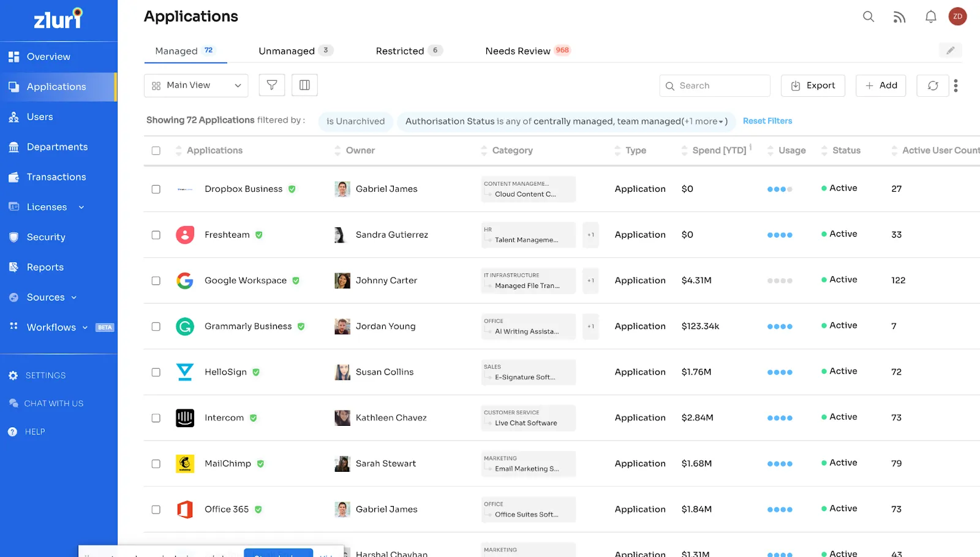Check the Office 365 row checkbox

coord(156,510)
